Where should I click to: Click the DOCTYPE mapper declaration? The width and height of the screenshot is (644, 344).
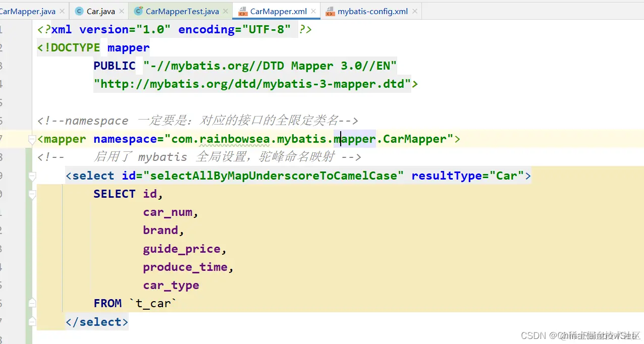tap(93, 48)
